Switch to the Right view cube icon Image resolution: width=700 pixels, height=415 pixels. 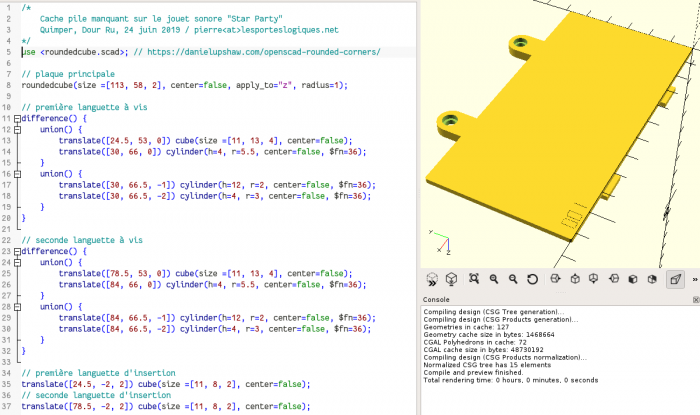pyautogui.click(x=554, y=279)
